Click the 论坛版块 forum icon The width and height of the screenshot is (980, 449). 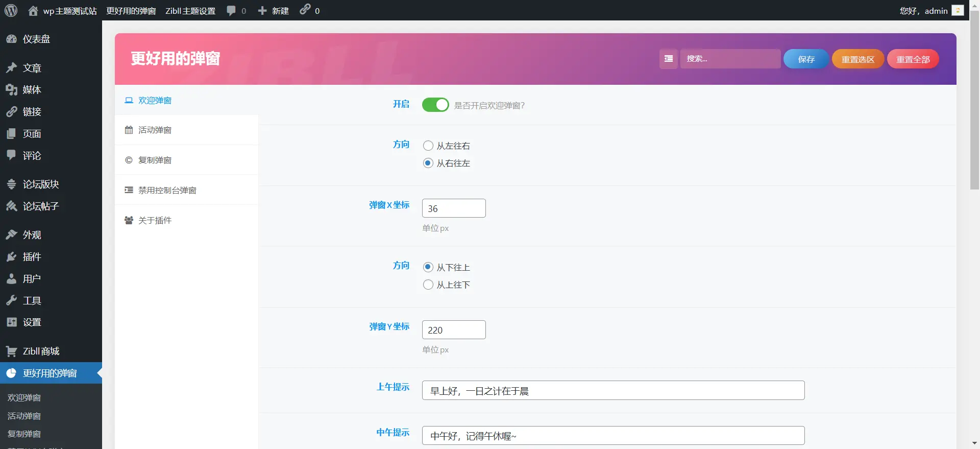click(11, 184)
